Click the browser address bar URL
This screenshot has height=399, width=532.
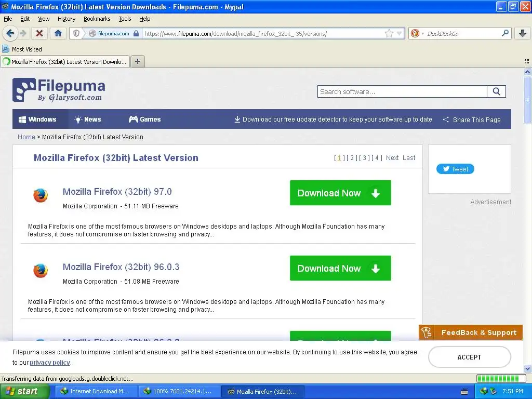coord(236,34)
